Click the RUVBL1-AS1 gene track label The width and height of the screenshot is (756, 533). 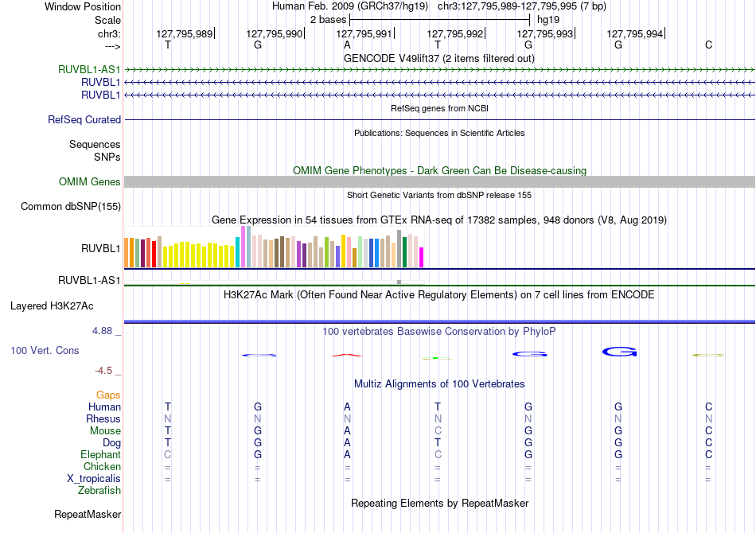(89, 69)
